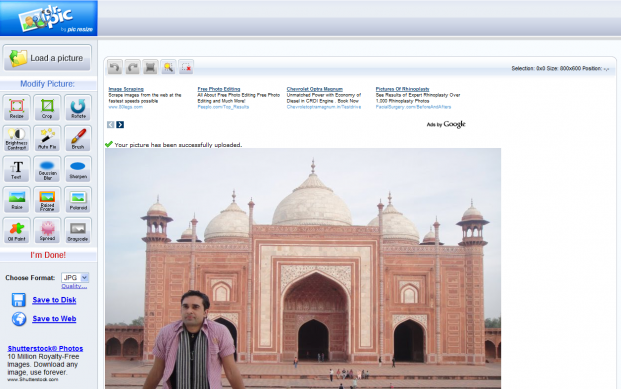This screenshot has width=621, height=389.
Task: Open the Quality settings link
Action: coord(74,286)
